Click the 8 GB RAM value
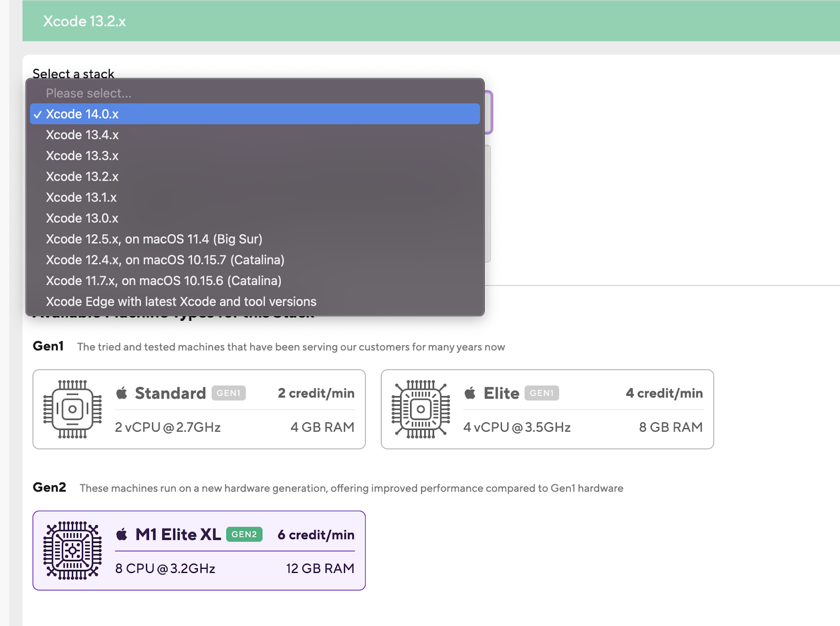 coord(670,427)
